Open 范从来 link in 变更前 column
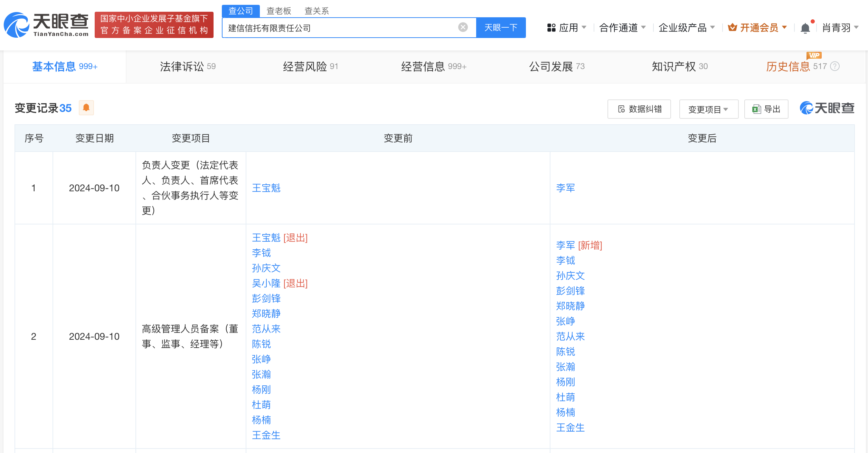This screenshot has height=453, width=868. point(266,329)
